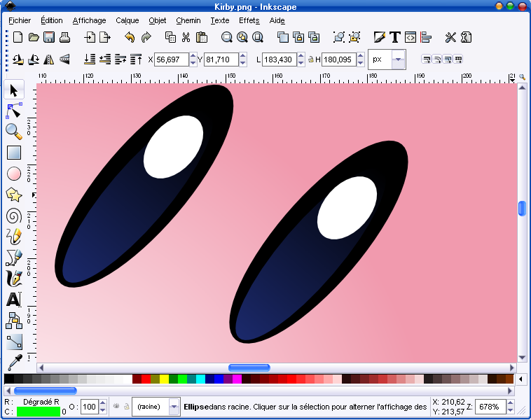This screenshot has width=531, height=420.
Task: Toggle current layer visibility eye
Action: 116,406
